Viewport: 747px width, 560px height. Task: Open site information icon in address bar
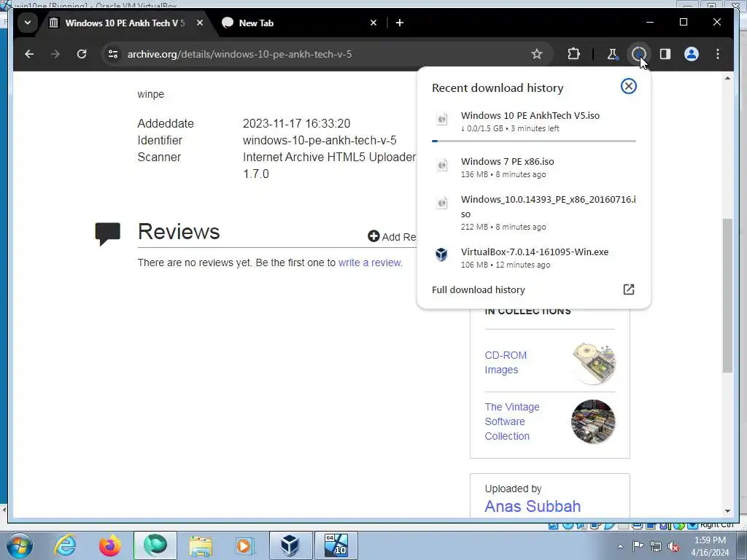click(113, 54)
